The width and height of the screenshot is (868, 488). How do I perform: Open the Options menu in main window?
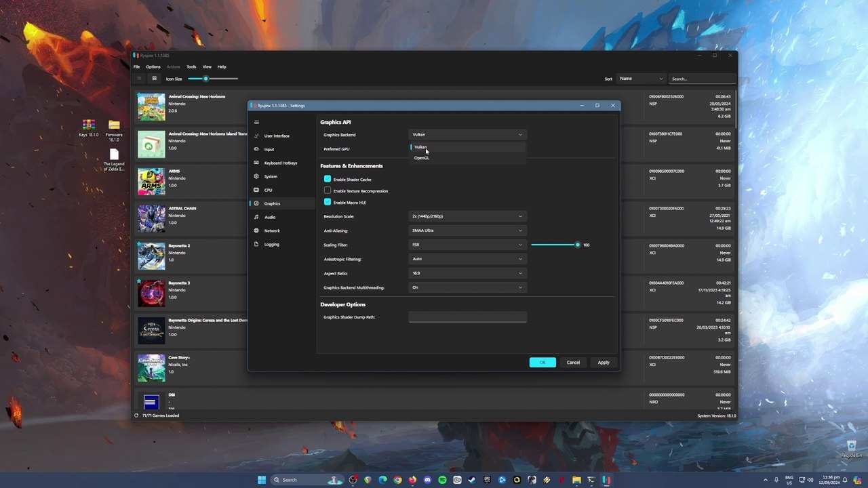pos(153,66)
